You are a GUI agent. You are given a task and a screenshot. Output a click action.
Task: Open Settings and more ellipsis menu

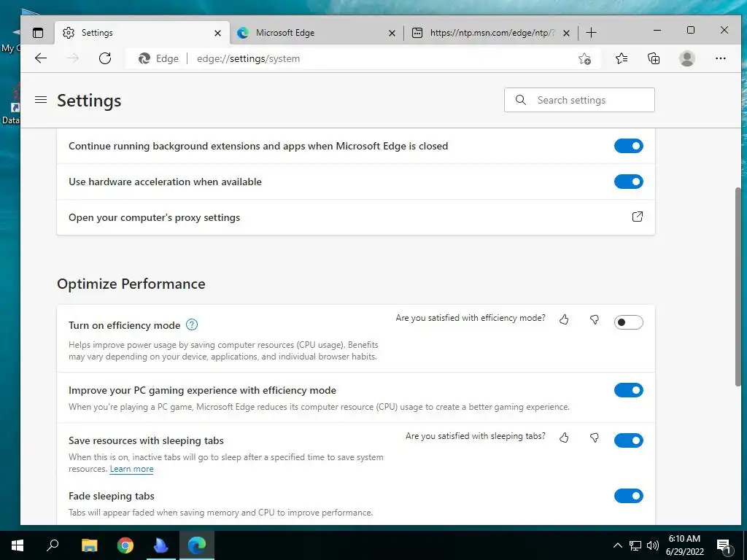click(x=721, y=58)
